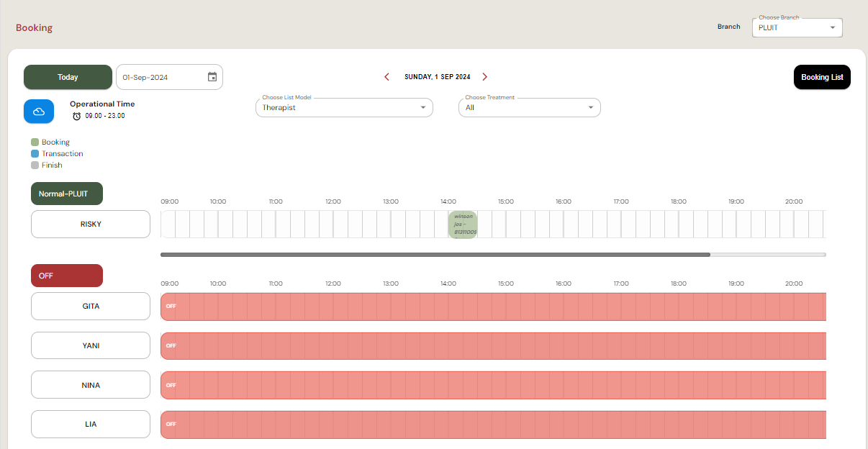Expand the Choose List Model dropdown
Screen dimensions: 868x449
click(x=344, y=108)
